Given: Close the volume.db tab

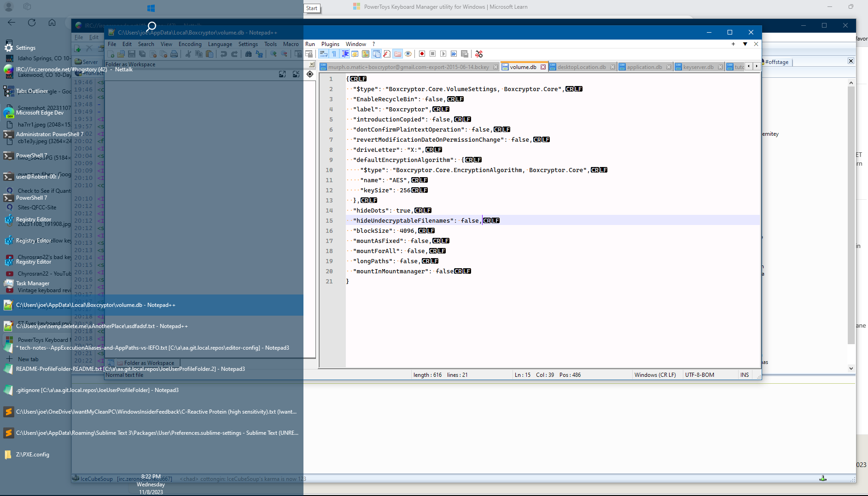Looking at the screenshot, I should coord(543,67).
